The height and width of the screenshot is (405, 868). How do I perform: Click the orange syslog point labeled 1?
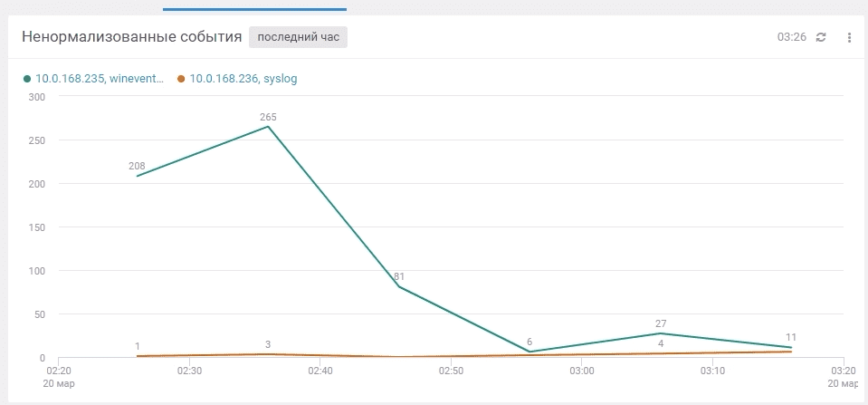click(138, 356)
